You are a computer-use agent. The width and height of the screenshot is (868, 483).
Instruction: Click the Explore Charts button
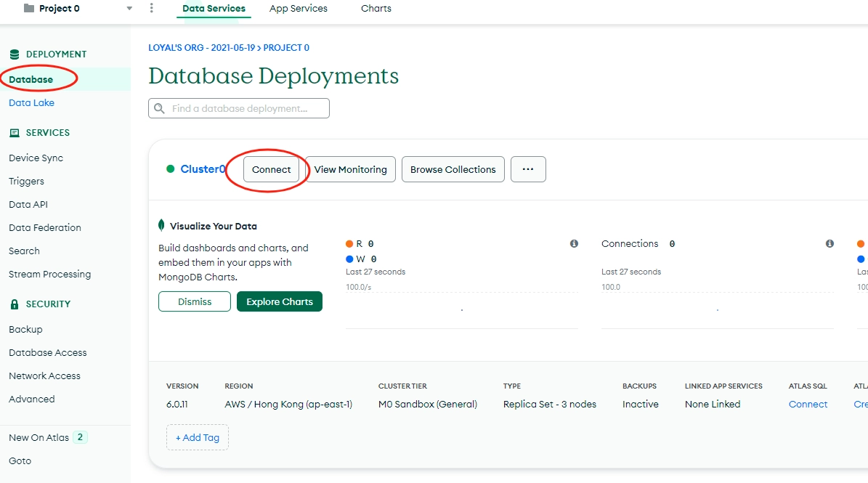pos(280,301)
